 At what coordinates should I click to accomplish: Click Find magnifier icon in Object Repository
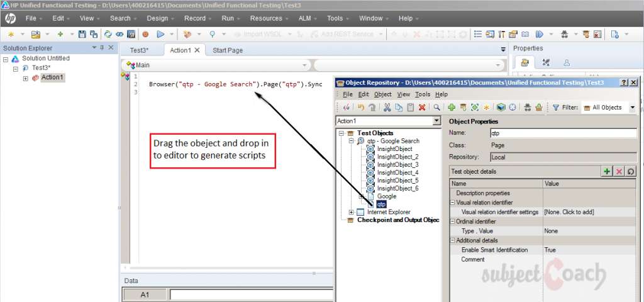click(436, 107)
